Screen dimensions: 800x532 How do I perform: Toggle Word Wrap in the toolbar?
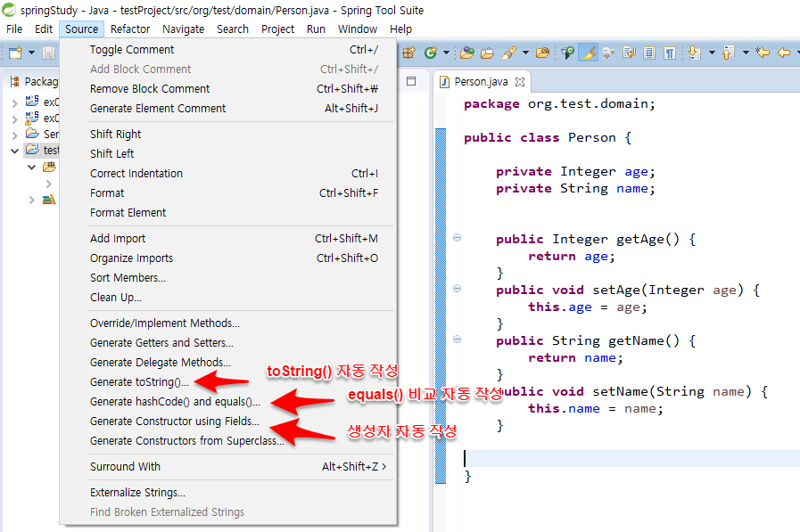click(629, 53)
